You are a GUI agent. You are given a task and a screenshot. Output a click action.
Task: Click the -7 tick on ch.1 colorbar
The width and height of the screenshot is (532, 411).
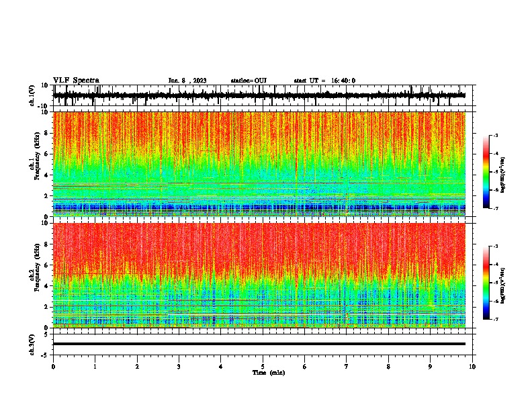pyautogui.click(x=496, y=208)
